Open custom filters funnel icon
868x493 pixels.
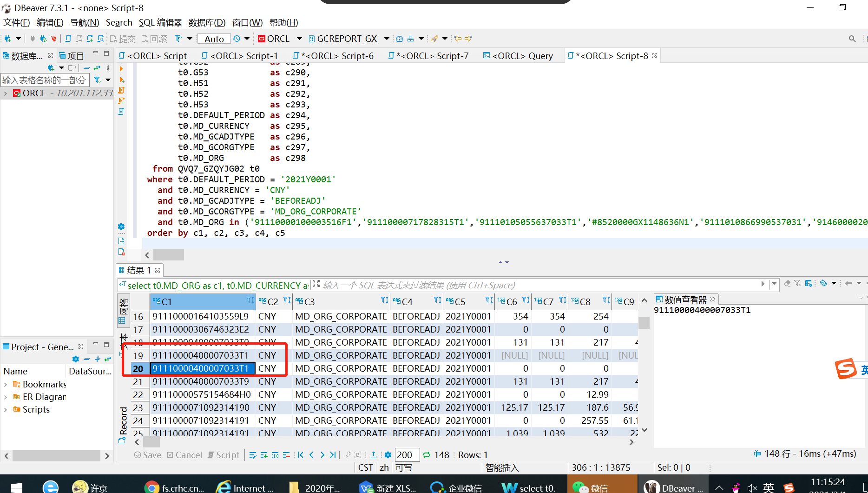pos(798,283)
